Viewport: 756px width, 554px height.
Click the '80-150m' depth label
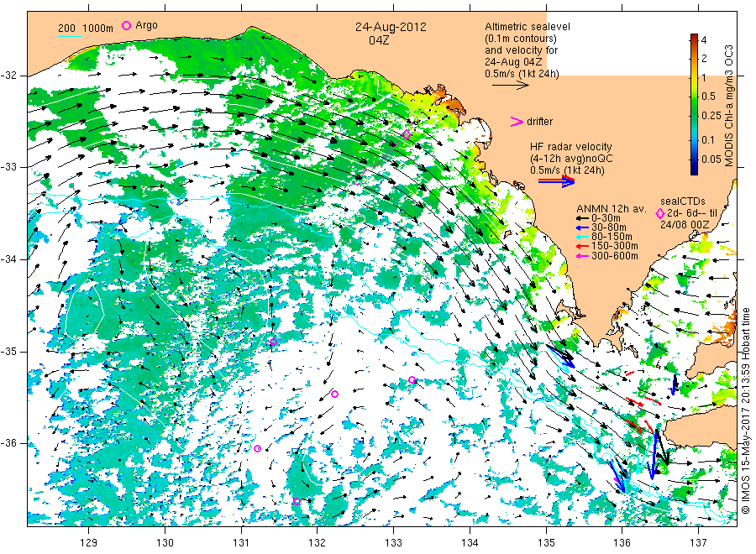612,237
